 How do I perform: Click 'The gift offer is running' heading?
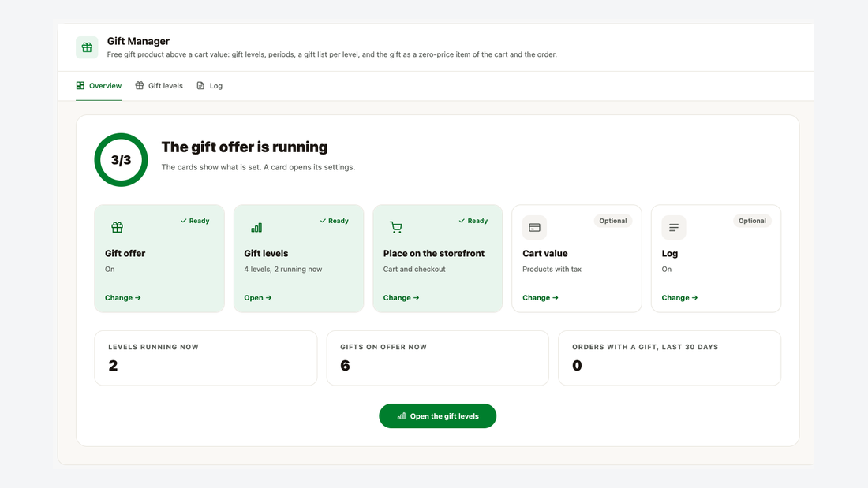(245, 147)
